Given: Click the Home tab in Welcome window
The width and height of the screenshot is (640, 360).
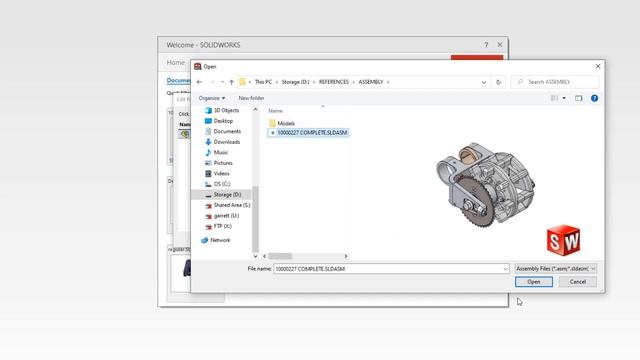Looking at the screenshot, I should point(176,62).
